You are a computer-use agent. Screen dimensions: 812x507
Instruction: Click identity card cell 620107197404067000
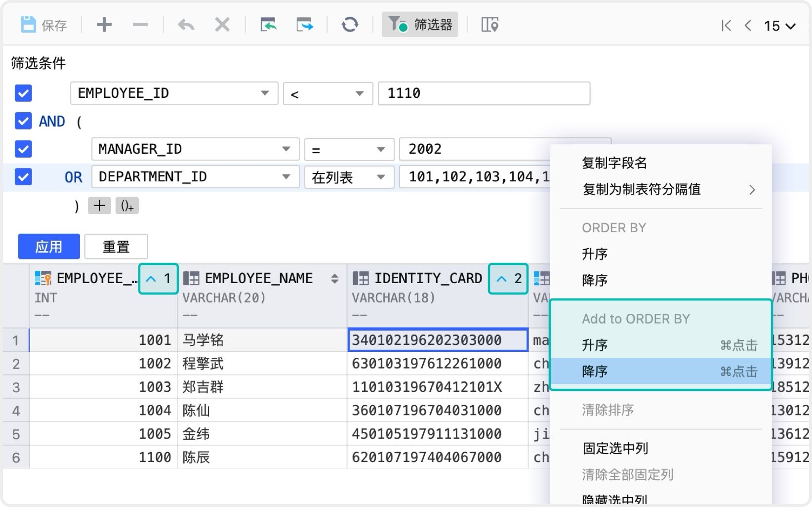(438, 458)
